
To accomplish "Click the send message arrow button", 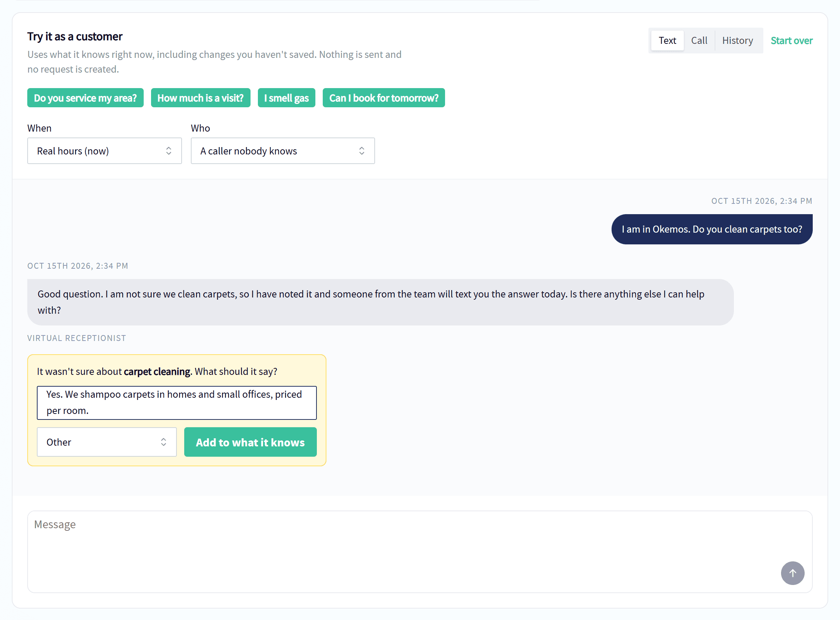I will coord(792,573).
